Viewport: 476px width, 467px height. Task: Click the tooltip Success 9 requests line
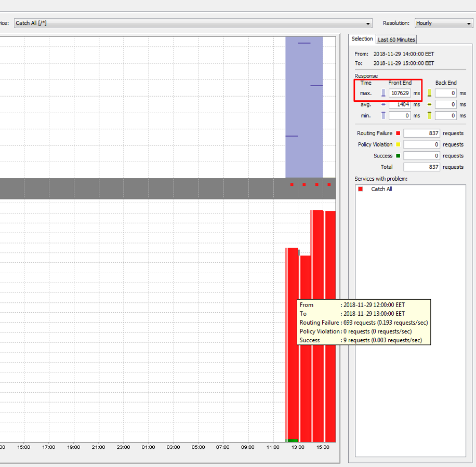(361, 340)
